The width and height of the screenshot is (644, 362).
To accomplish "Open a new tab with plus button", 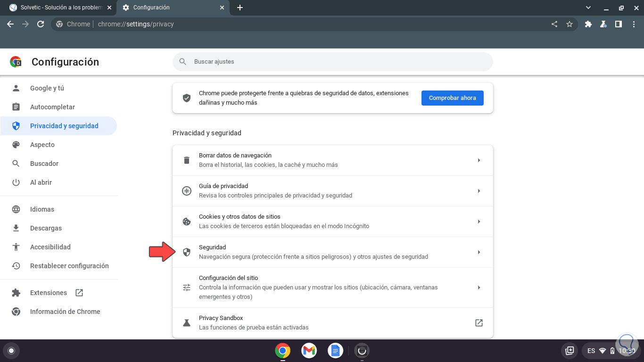I will 240,8.
